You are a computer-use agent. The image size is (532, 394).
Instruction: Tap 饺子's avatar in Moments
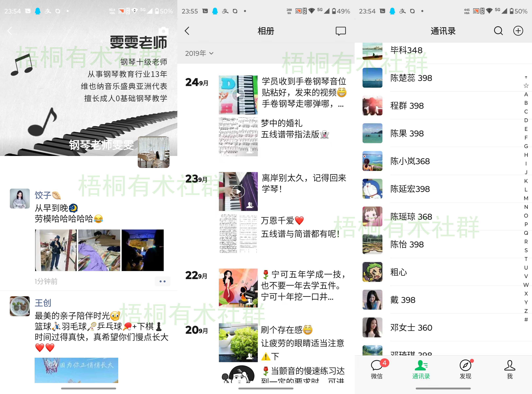click(20, 199)
